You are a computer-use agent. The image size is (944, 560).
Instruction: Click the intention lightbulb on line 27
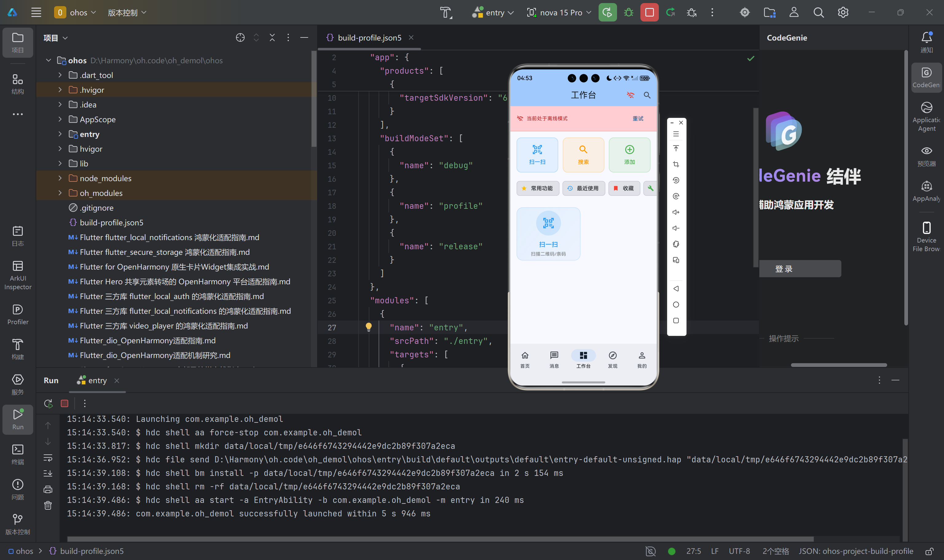click(368, 327)
